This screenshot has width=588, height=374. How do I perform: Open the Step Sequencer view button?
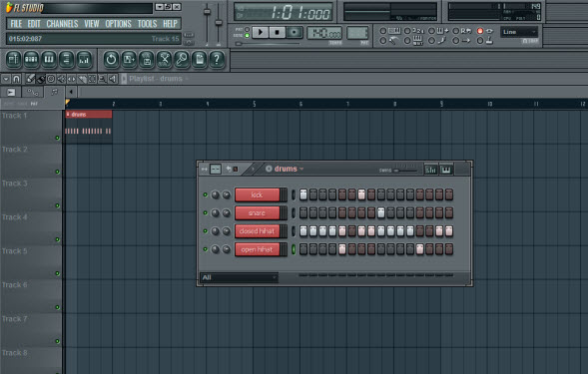coord(31,59)
